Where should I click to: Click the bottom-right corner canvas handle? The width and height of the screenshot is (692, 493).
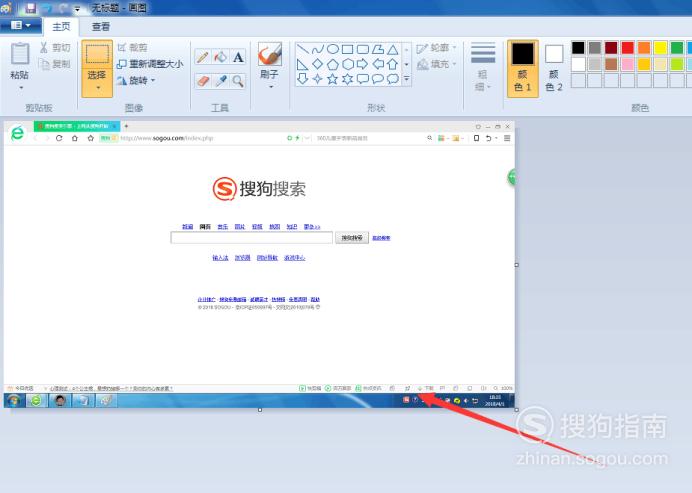coord(517,410)
